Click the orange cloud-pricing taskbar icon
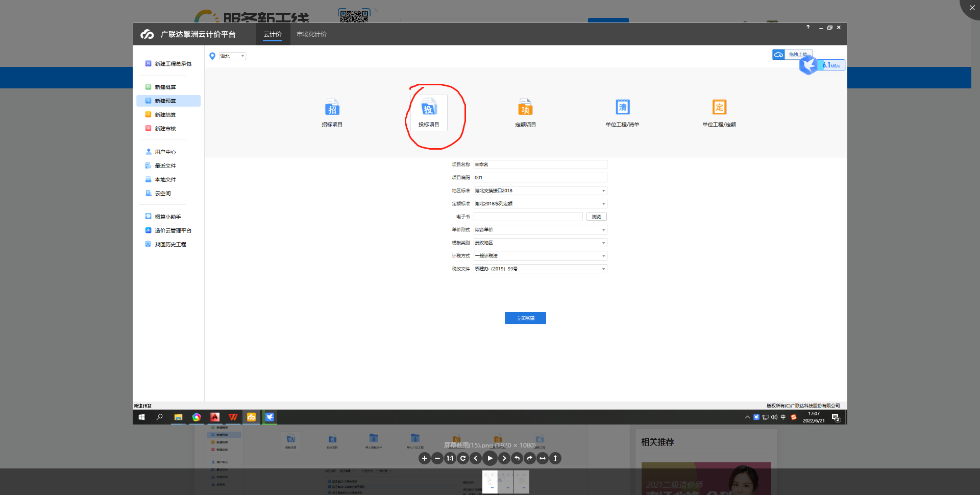The image size is (980, 495). click(x=252, y=417)
